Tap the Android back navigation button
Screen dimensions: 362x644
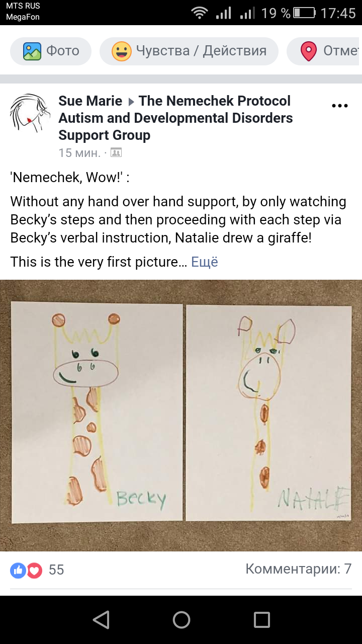[101, 620]
